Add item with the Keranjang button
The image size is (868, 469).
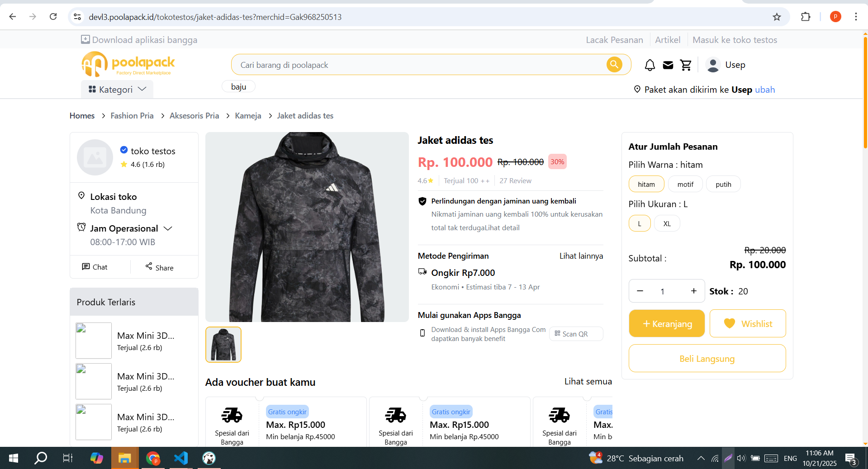[667, 323]
